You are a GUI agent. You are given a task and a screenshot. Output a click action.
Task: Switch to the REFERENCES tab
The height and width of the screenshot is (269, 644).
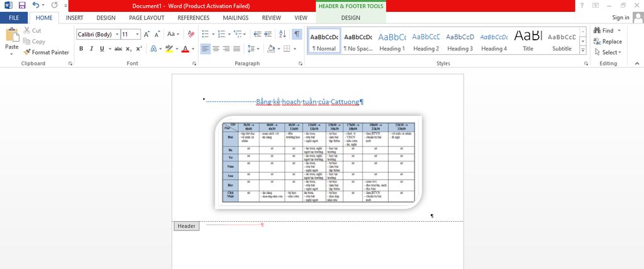coord(194,18)
